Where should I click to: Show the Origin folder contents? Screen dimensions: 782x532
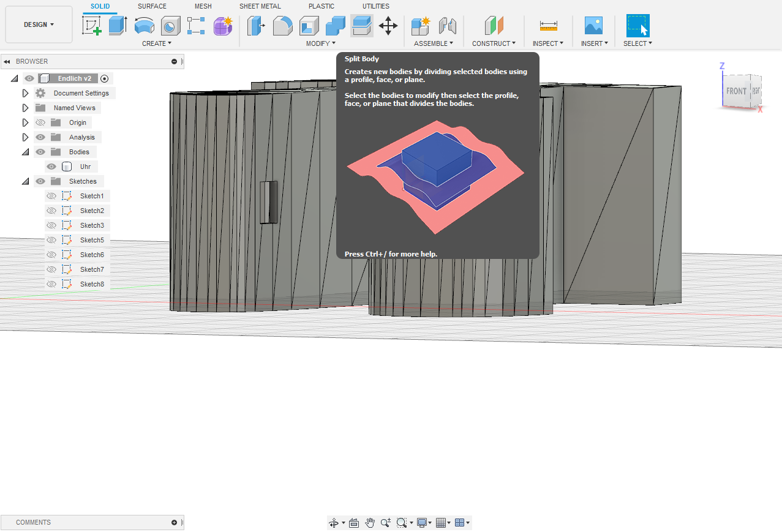pos(24,122)
